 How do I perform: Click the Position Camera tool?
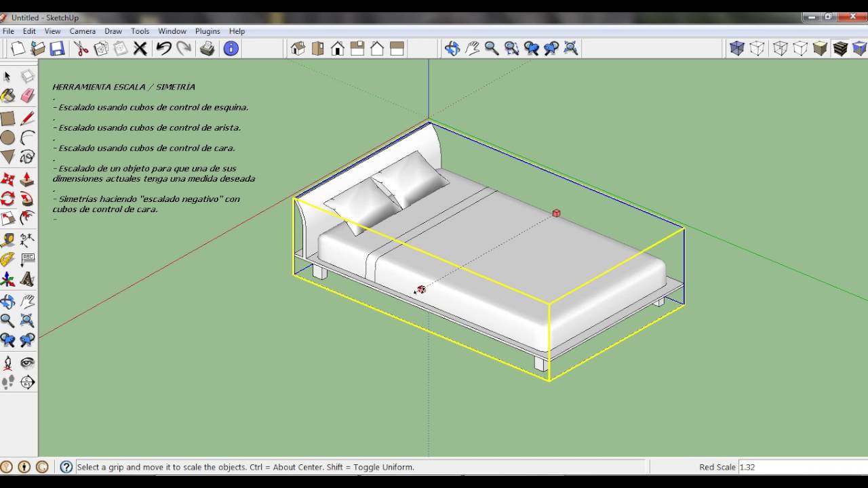pos(7,363)
